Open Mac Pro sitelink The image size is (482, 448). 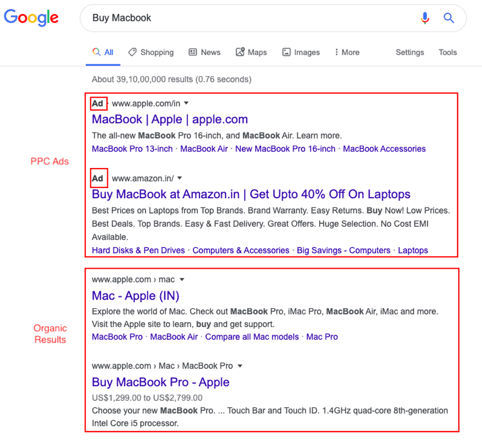[x=322, y=337]
